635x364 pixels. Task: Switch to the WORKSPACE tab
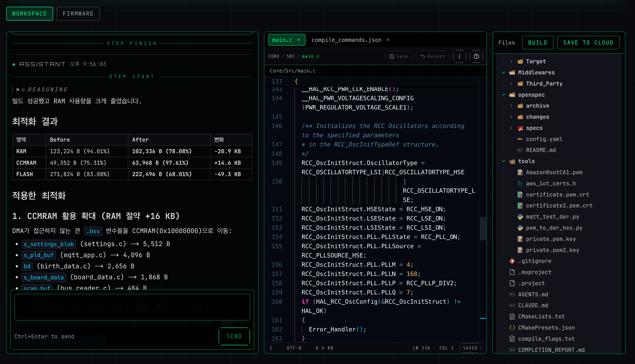pos(29,14)
